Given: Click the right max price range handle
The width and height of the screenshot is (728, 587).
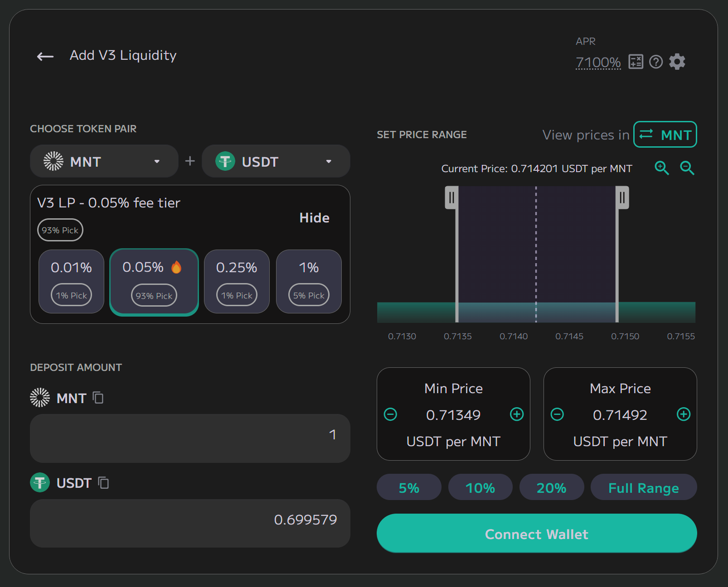Looking at the screenshot, I should click(622, 197).
